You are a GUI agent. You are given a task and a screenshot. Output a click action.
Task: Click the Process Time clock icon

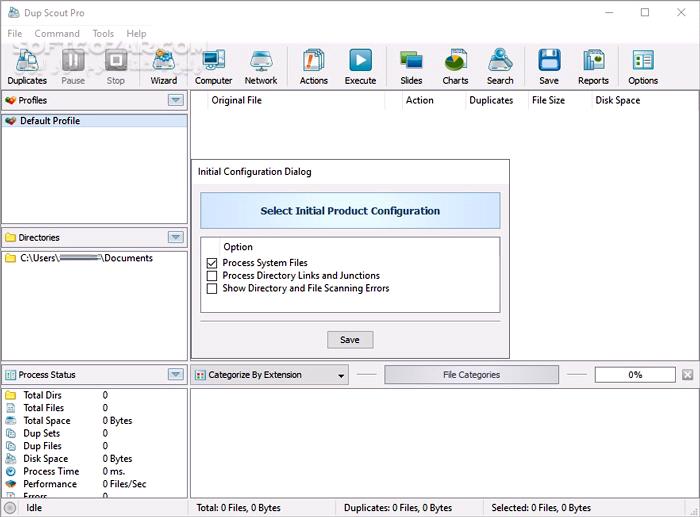(x=11, y=471)
